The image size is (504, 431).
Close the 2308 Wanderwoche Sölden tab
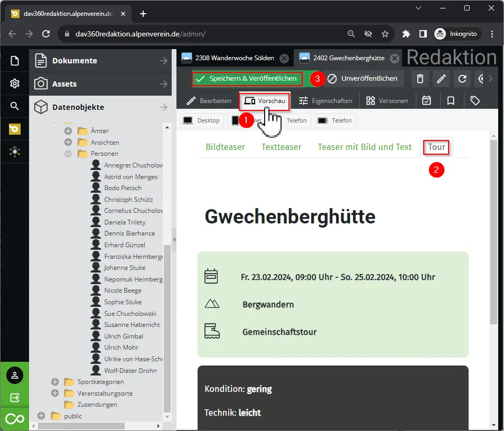pos(284,58)
